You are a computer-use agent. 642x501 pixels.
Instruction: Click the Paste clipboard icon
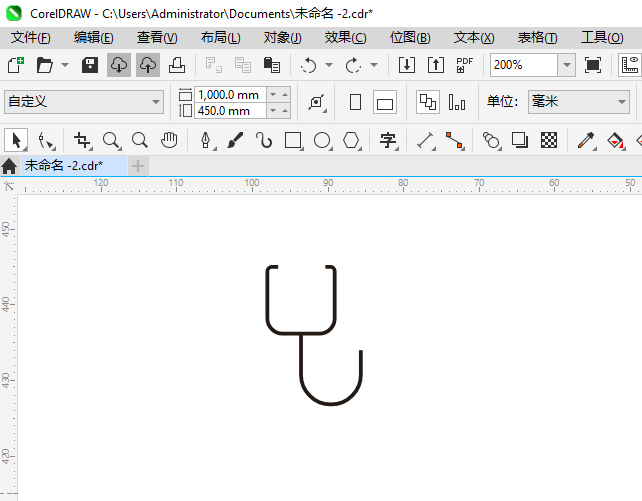click(x=271, y=65)
